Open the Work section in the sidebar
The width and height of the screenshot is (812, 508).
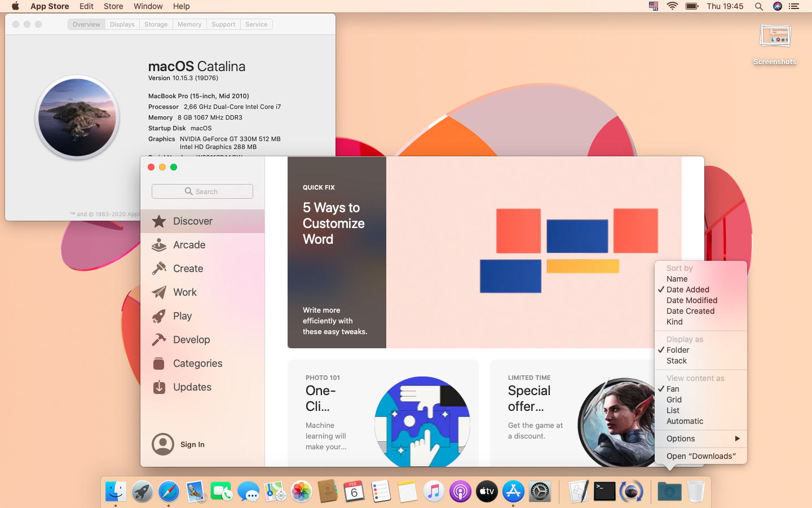(x=202, y=292)
